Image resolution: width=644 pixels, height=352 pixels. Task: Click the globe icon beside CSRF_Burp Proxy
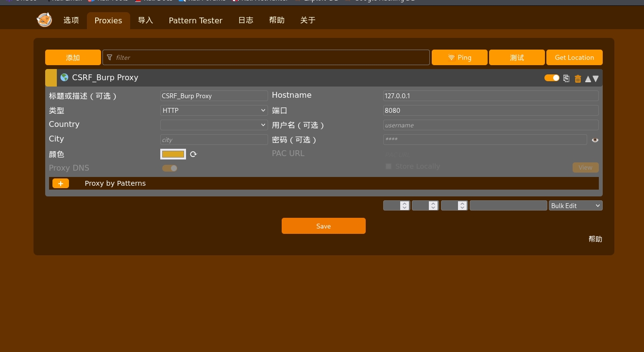(64, 77)
